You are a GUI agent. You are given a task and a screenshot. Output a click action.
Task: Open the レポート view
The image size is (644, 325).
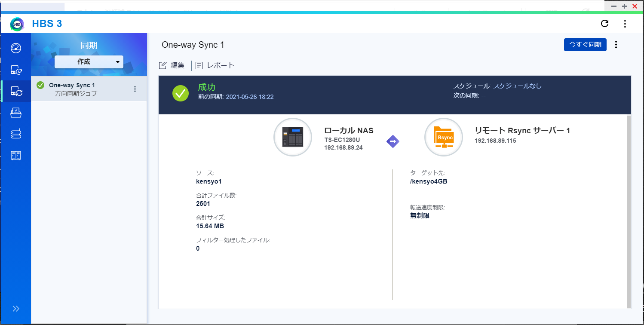point(215,65)
